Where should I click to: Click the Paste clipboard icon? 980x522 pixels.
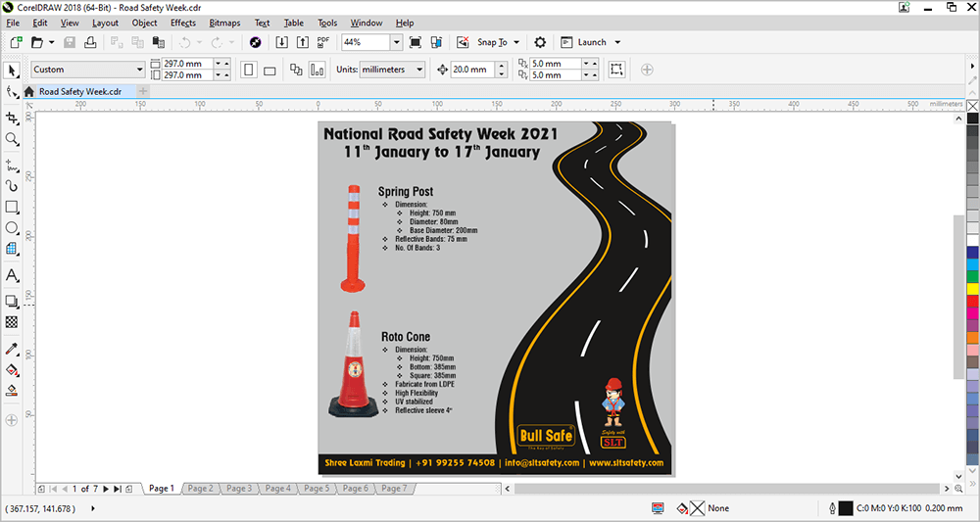(159, 42)
